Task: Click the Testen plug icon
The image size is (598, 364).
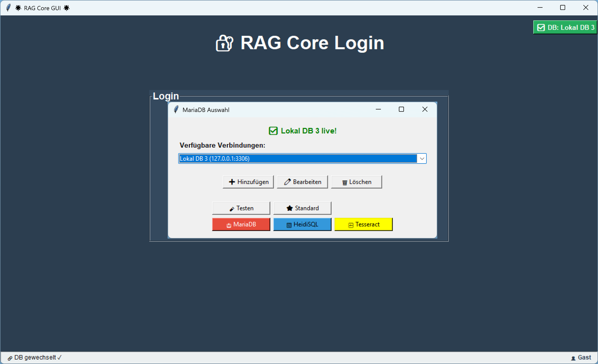Action: (x=232, y=209)
